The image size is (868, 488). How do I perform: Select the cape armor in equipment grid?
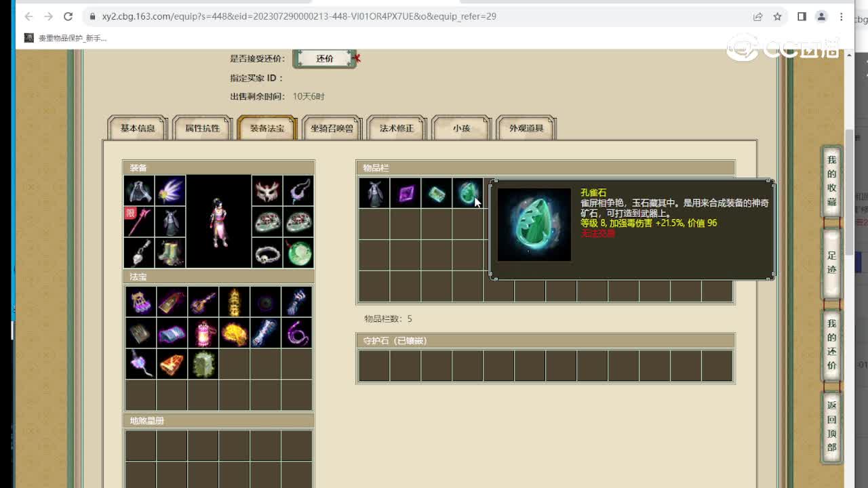tap(139, 190)
